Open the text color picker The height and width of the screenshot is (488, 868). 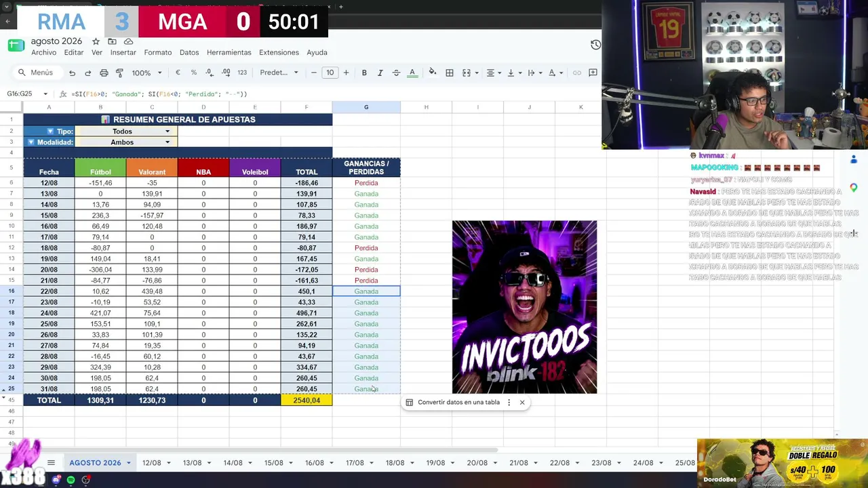412,73
